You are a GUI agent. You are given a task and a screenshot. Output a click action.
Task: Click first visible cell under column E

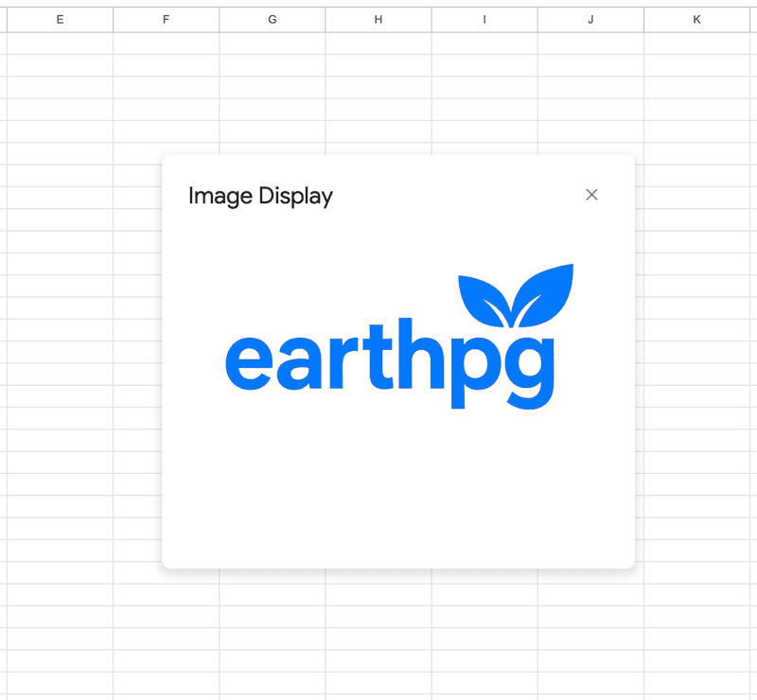coord(60,44)
